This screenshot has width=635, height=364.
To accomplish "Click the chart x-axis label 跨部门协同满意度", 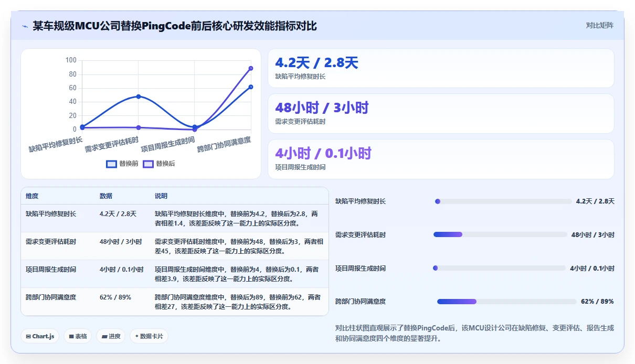I will coord(224,144).
